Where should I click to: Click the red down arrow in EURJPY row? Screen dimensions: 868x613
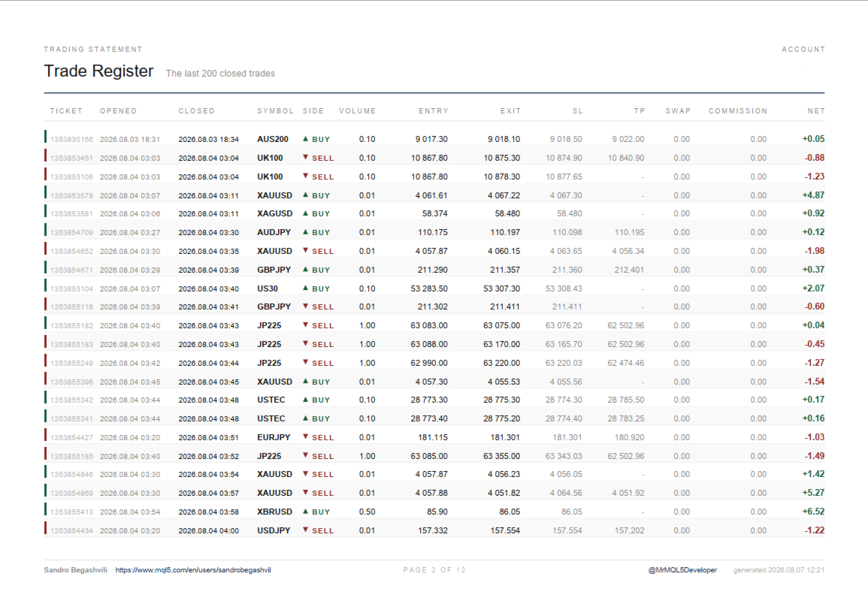(305, 437)
